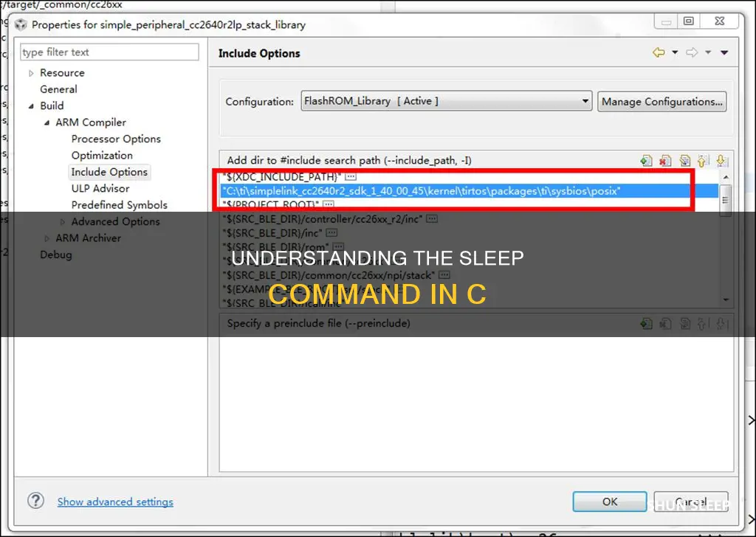Image resolution: width=756 pixels, height=537 pixels.
Task: Click Edit icon for include search path
Action: coord(684,160)
